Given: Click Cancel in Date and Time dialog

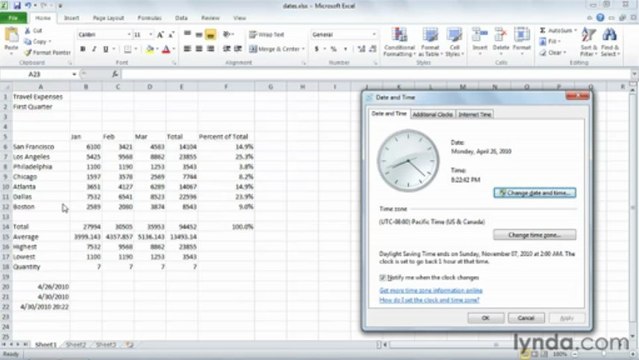Looking at the screenshot, I should tap(526, 318).
